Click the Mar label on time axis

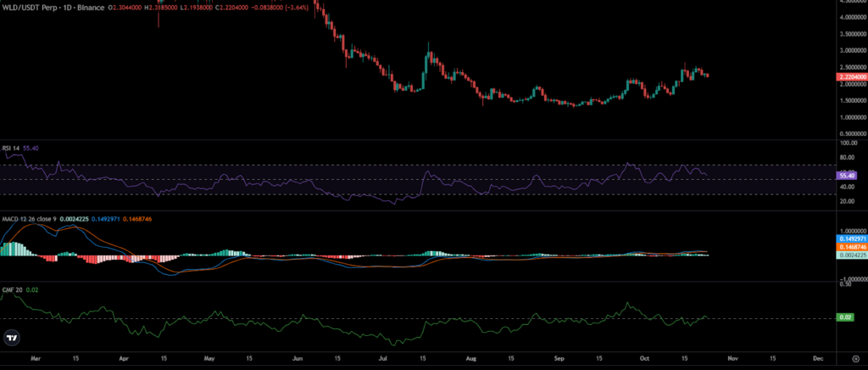(x=37, y=358)
